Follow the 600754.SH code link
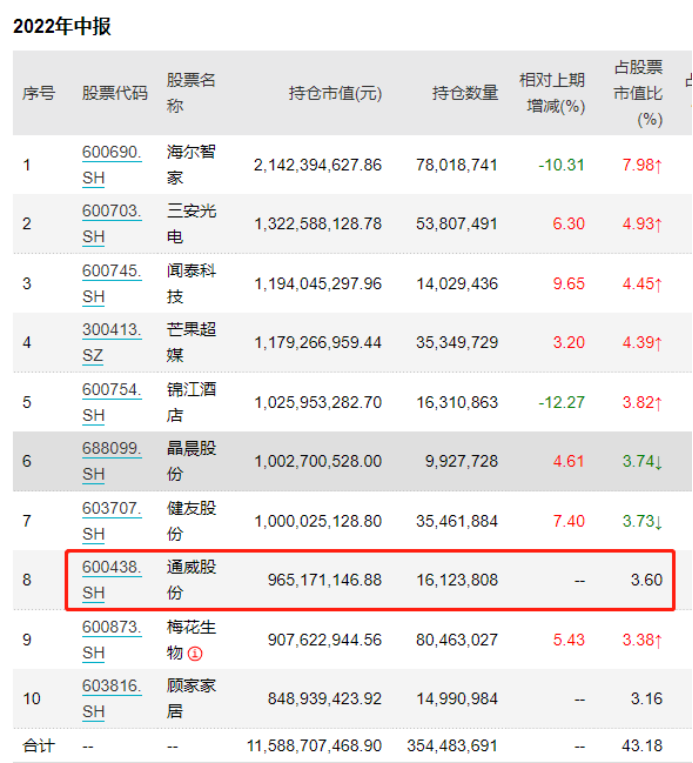693x763 pixels. click(x=111, y=402)
